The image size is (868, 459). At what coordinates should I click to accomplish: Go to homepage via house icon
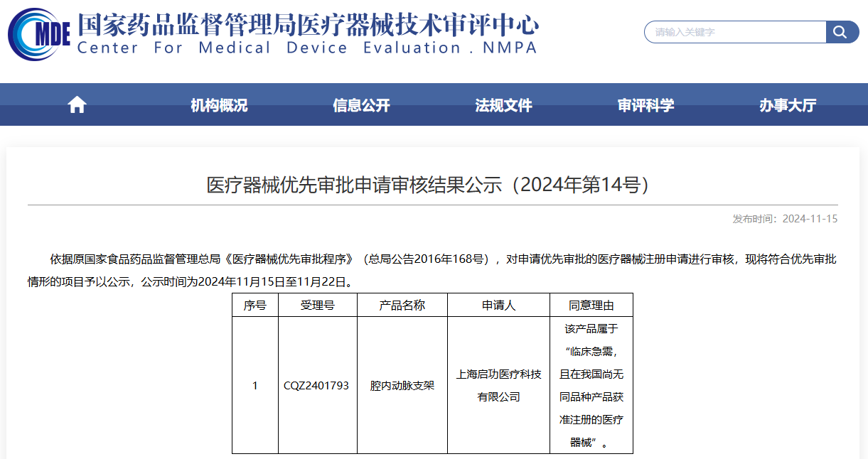(x=77, y=105)
